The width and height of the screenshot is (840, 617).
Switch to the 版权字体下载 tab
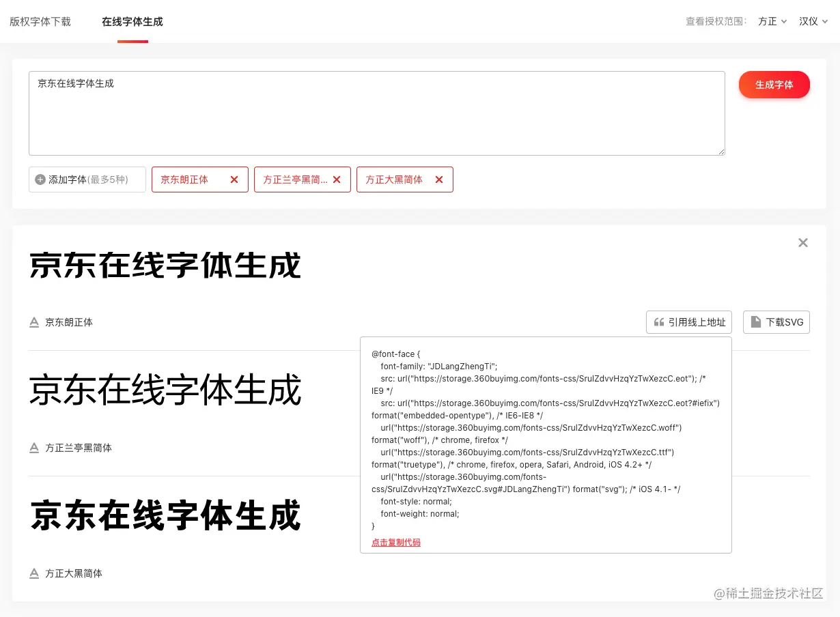point(40,21)
